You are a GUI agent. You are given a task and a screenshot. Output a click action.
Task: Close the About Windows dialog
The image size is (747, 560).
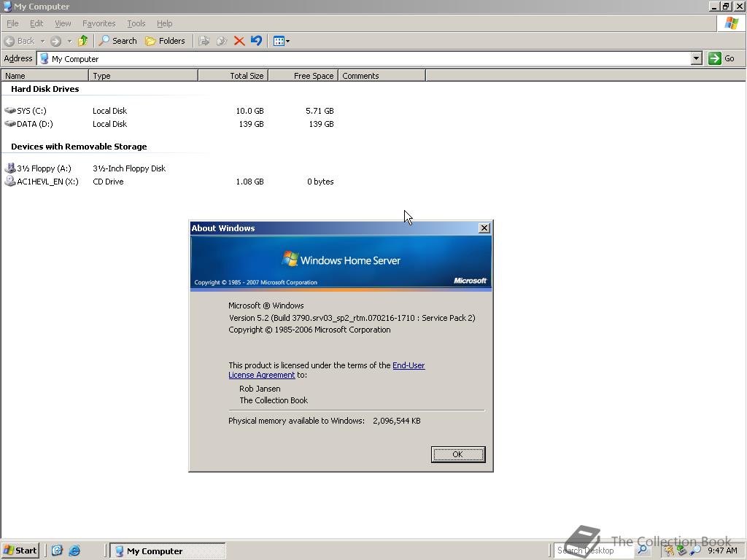coord(484,228)
